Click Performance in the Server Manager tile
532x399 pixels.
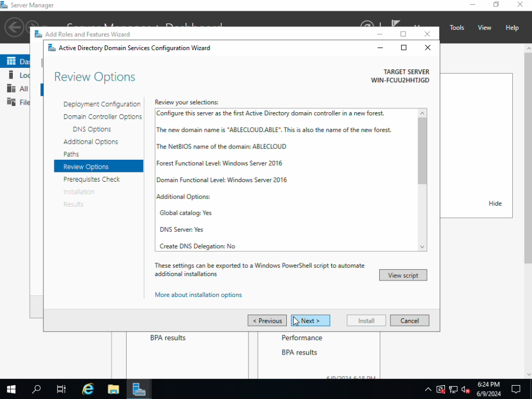[x=302, y=338]
